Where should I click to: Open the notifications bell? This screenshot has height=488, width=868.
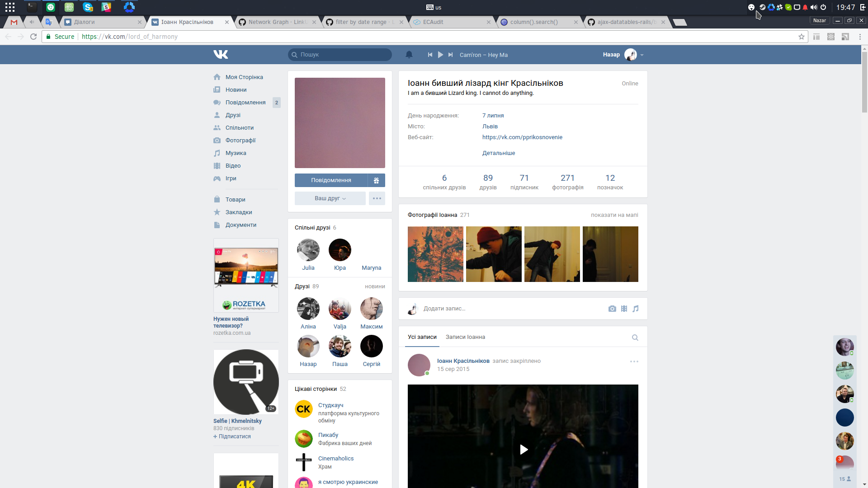tap(409, 55)
